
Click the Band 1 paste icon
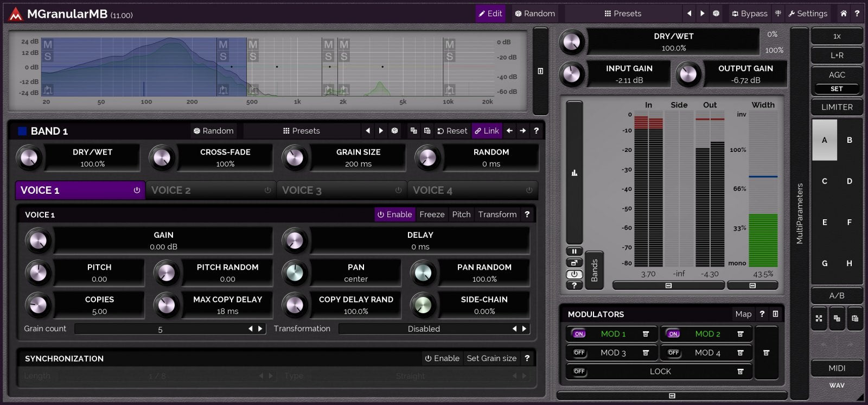427,131
